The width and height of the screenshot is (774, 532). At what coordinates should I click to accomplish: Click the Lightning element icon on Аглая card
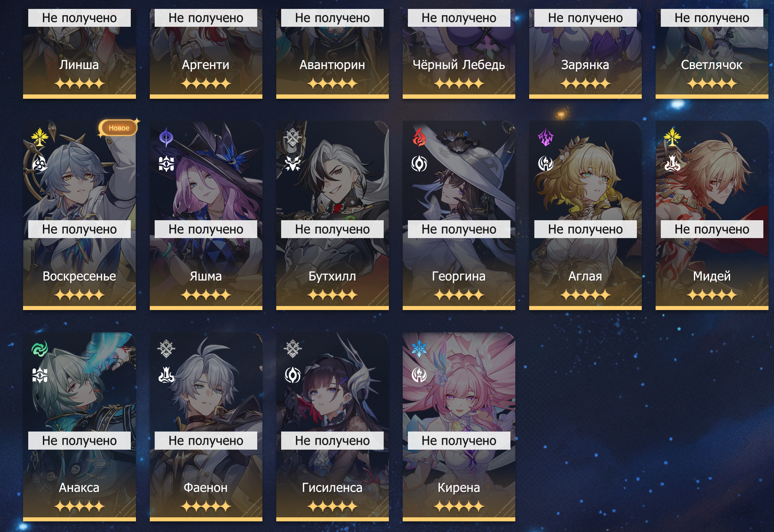point(546,137)
